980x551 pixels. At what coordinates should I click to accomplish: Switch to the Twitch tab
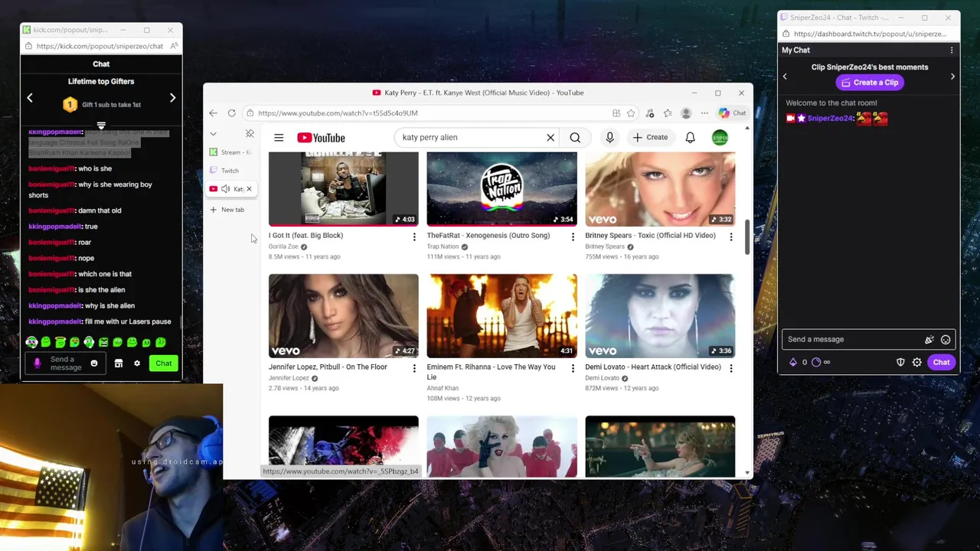[230, 171]
